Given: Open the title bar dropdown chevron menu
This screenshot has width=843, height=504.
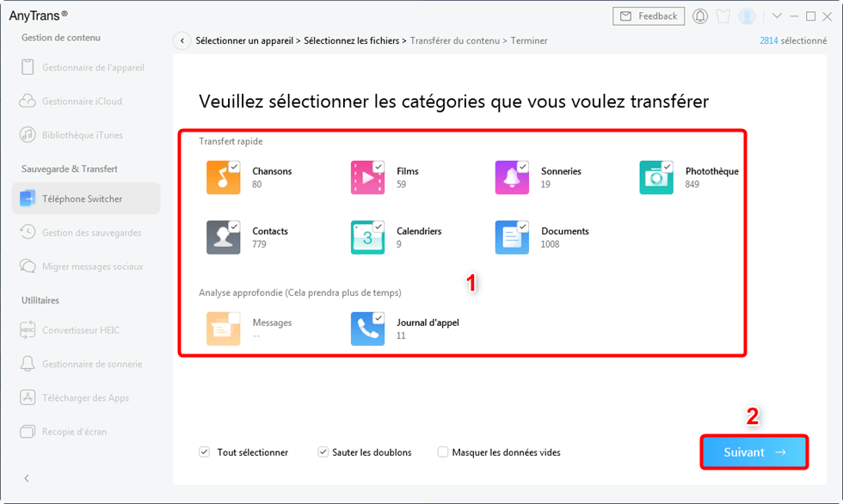Looking at the screenshot, I should coord(776,16).
